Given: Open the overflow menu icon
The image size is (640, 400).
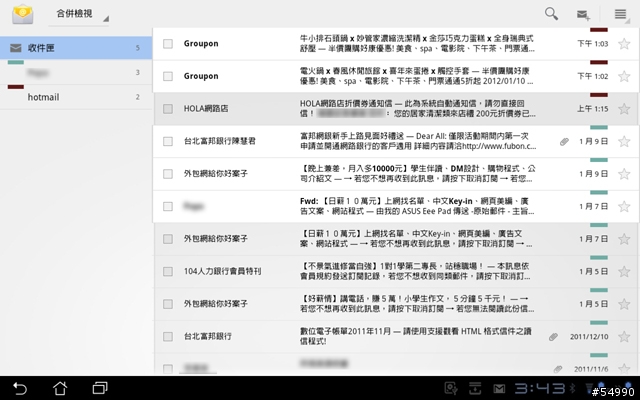Looking at the screenshot, I should [620, 14].
